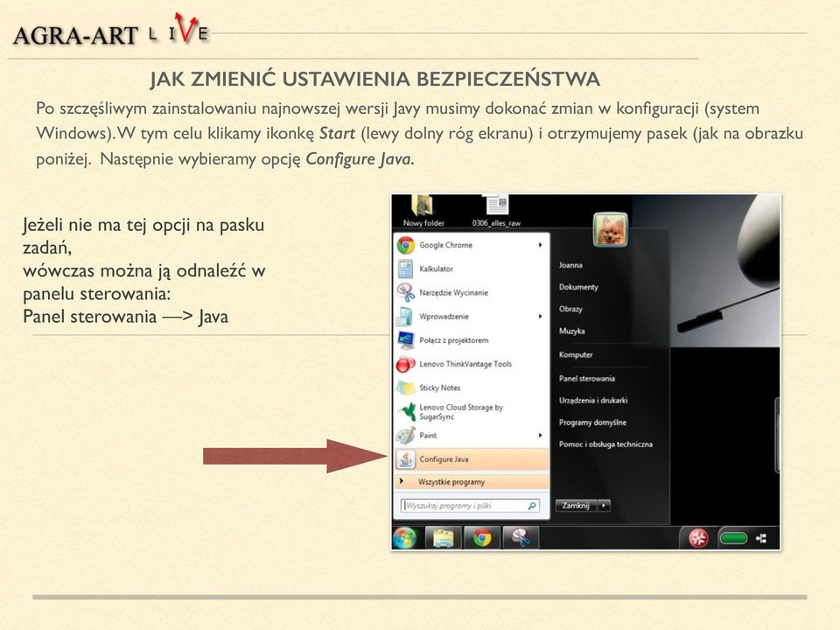
Task: Open Google Chrome icon in Start menu
Action: pyautogui.click(x=406, y=245)
